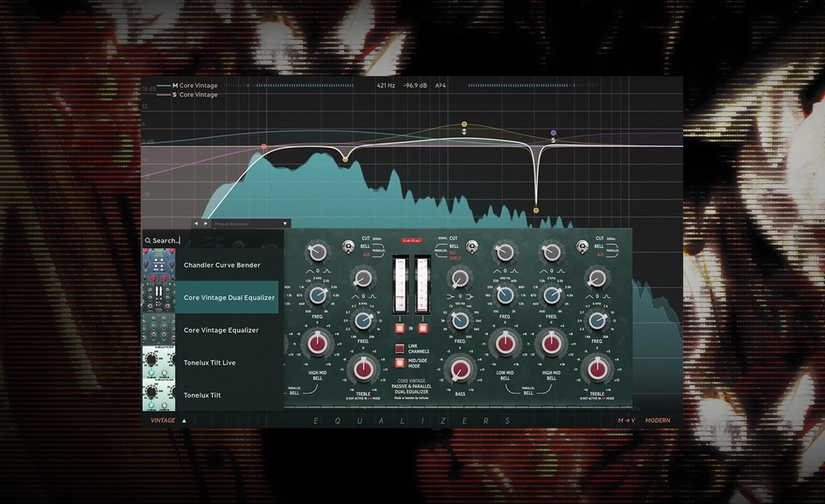Focus the Search field in the equalizer list

213,240
